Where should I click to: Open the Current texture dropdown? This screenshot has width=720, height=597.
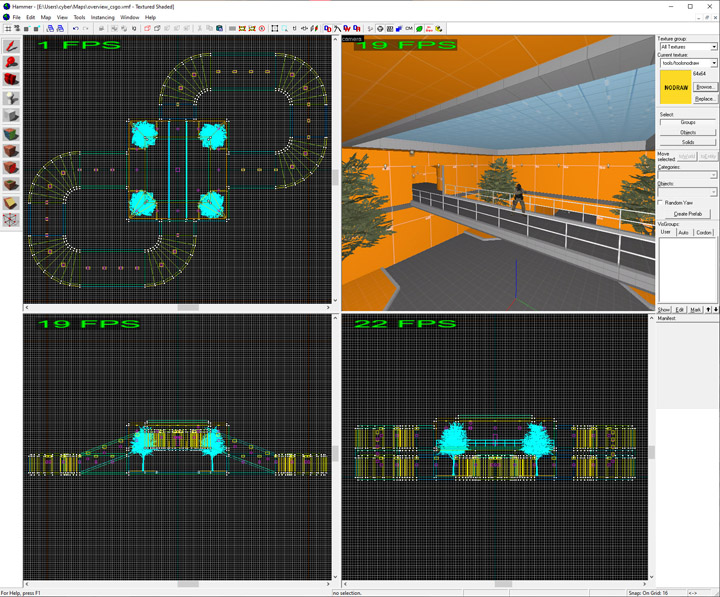click(x=688, y=63)
